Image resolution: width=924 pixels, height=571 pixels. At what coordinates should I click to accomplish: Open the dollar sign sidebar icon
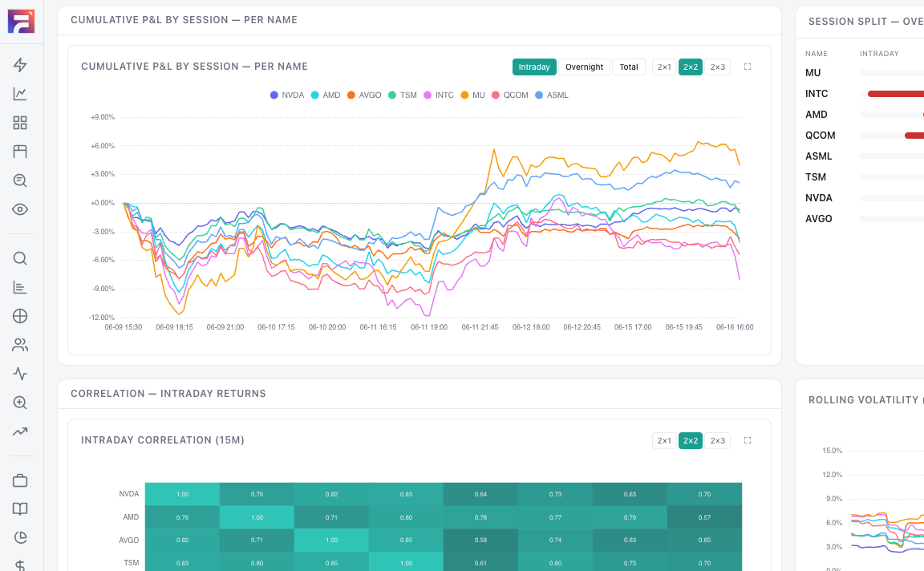[x=20, y=565]
